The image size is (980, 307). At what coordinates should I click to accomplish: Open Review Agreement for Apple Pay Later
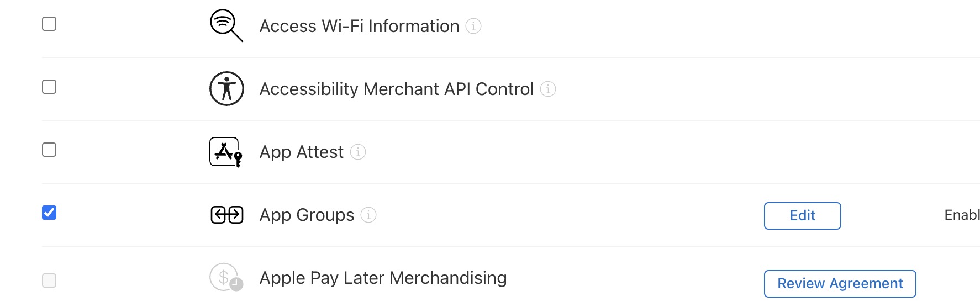click(x=840, y=284)
